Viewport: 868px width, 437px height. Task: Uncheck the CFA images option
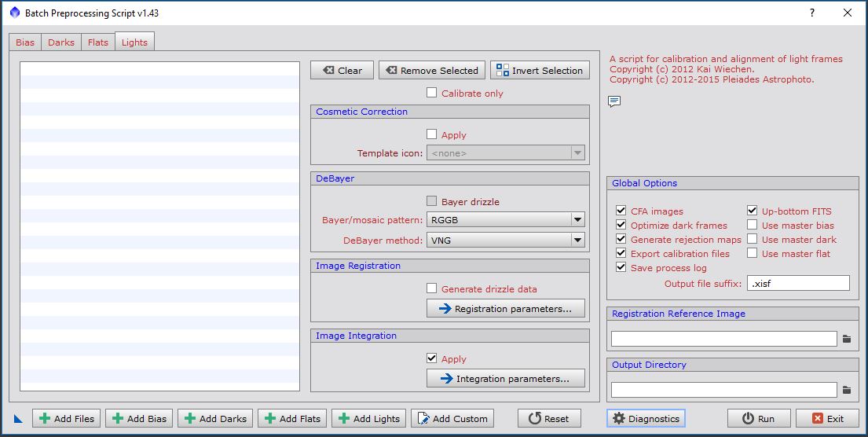(621, 211)
